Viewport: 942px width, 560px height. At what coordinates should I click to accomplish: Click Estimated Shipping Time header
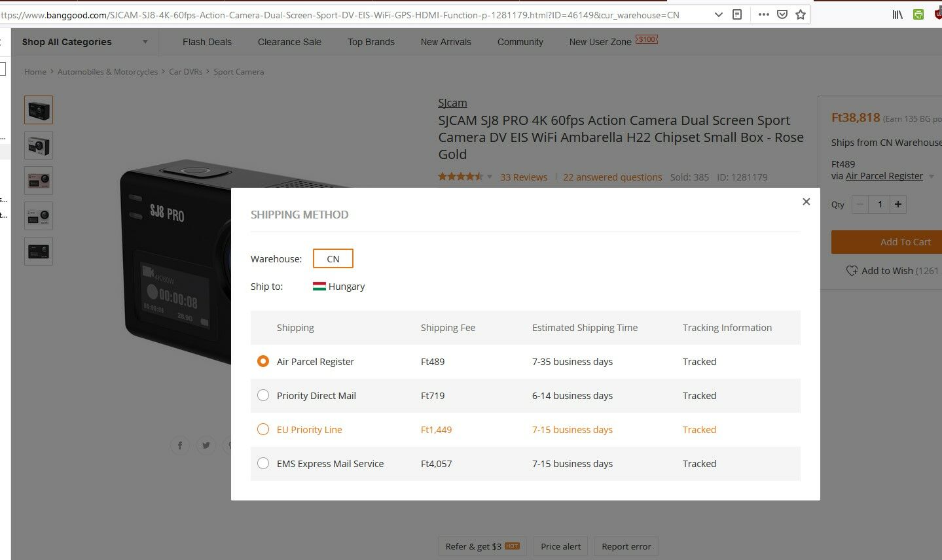pos(585,328)
